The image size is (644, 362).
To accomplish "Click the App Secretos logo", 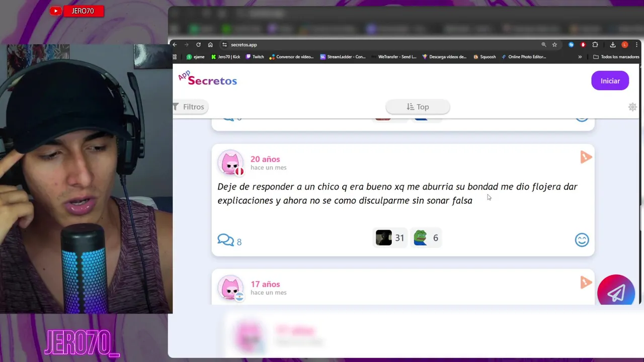I will [207, 79].
